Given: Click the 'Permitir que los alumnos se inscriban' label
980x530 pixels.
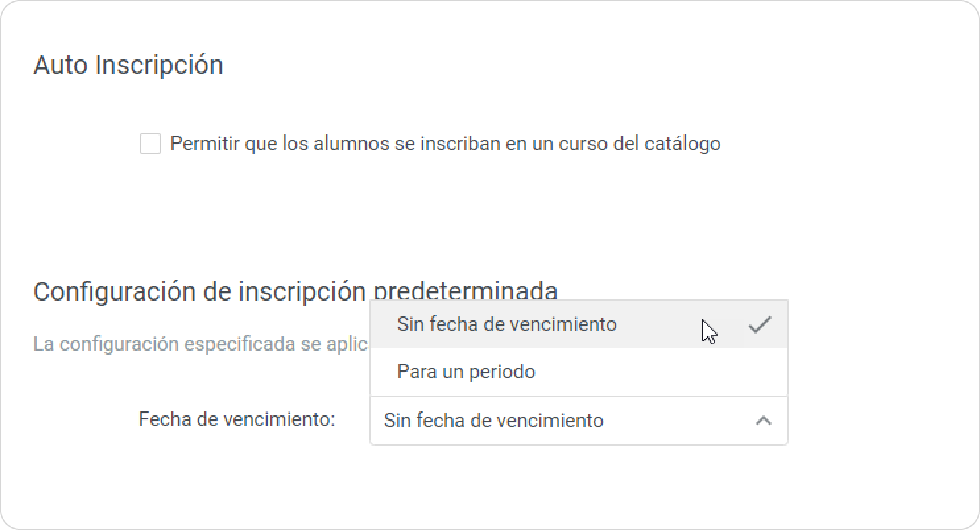Looking at the screenshot, I should pos(444,144).
